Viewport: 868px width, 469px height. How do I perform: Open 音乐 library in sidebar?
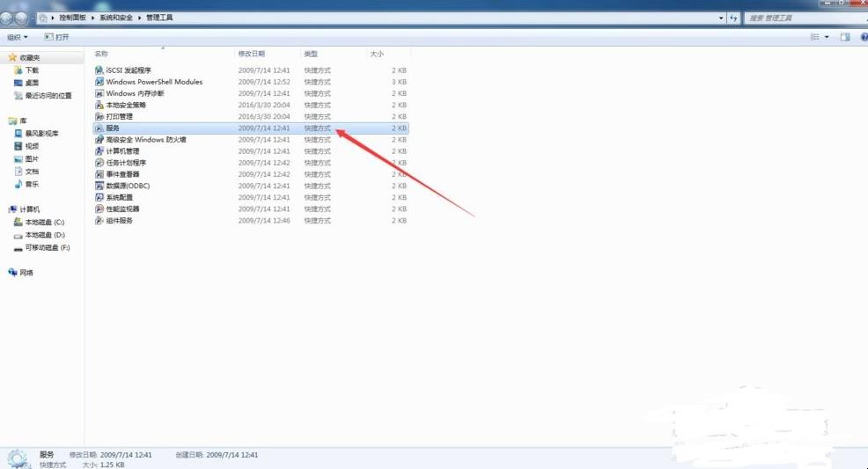click(x=26, y=184)
